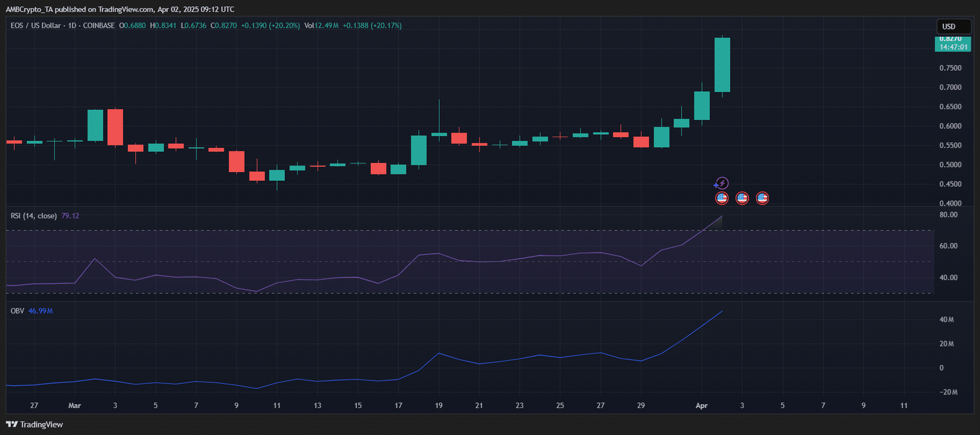This screenshot has height=435, width=980.
Task: Click the OBV value 46.99M
Action: [x=40, y=311]
